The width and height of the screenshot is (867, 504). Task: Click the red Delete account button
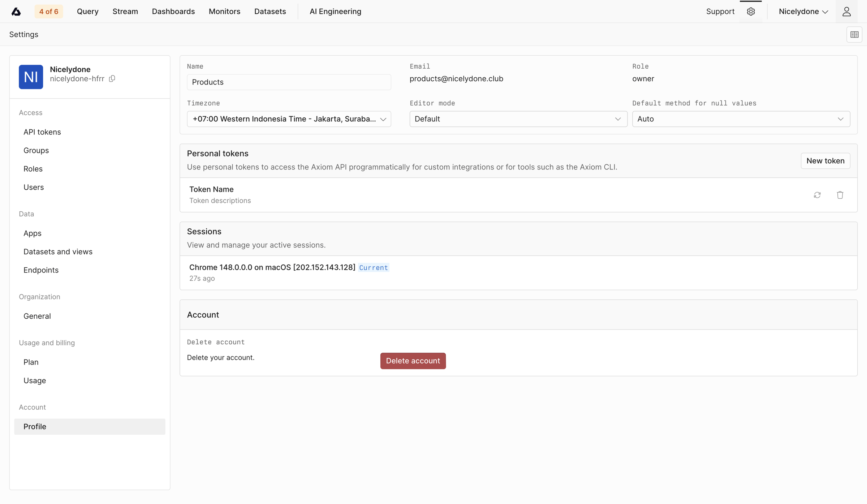pos(413,361)
